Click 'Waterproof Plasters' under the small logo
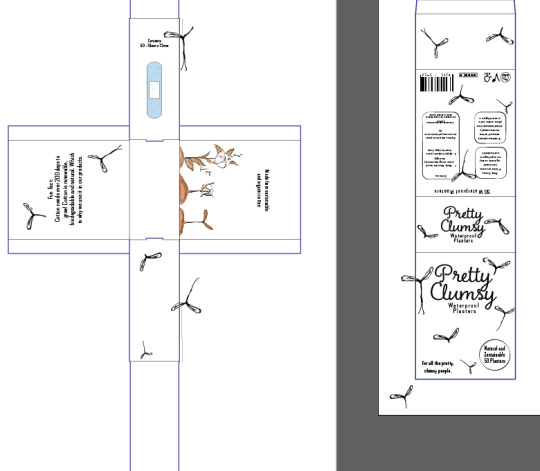 463,238
